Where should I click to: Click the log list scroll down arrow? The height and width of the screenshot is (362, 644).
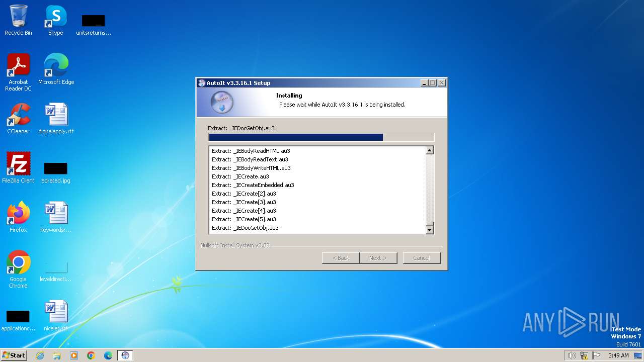pyautogui.click(x=430, y=230)
